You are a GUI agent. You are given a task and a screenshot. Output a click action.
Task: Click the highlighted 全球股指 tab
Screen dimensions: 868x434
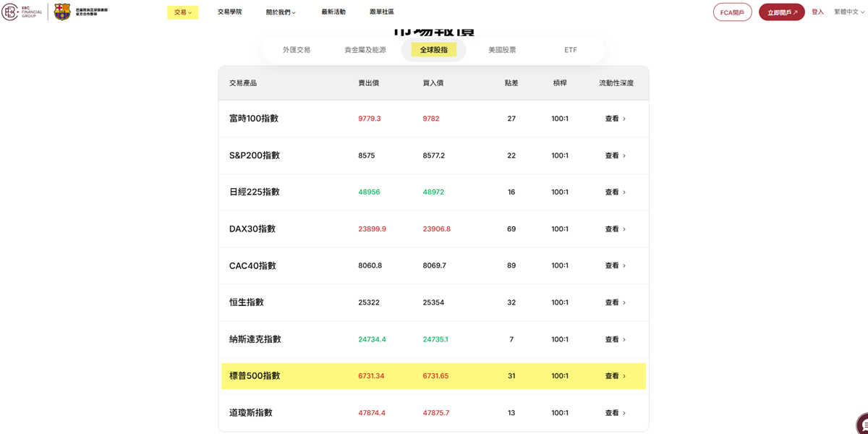pos(433,50)
